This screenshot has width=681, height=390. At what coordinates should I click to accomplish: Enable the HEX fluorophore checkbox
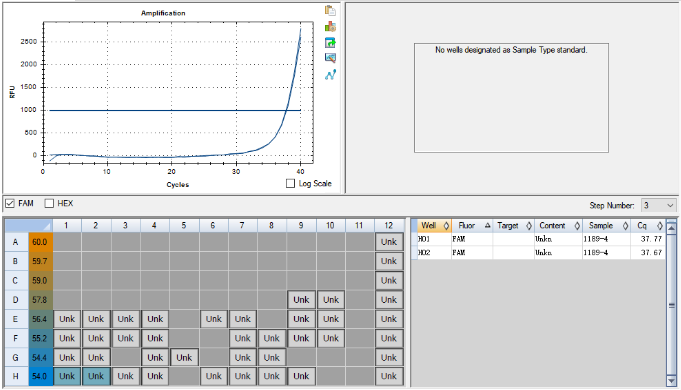(49, 203)
